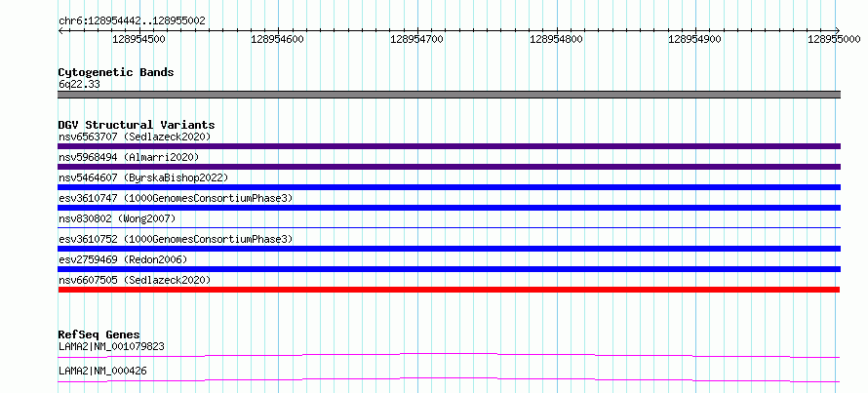868x393 pixels.
Task: Click the blue bar for esv3610747
Action: tap(449, 208)
